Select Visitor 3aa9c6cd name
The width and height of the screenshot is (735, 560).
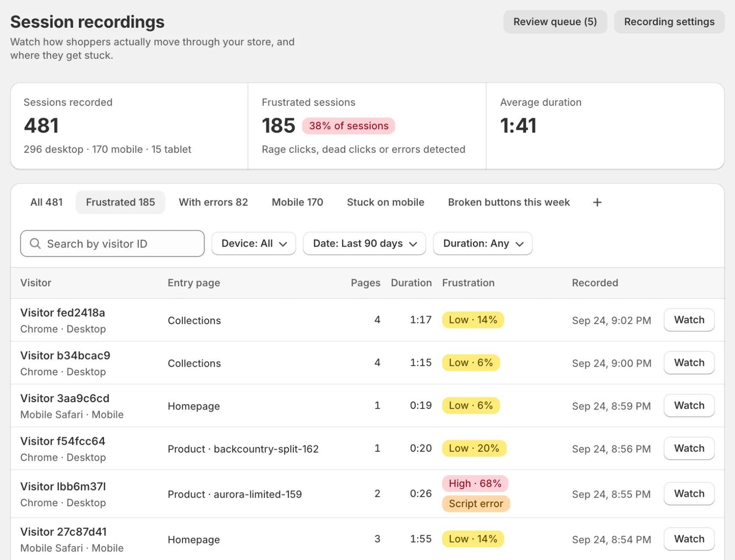coord(65,398)
